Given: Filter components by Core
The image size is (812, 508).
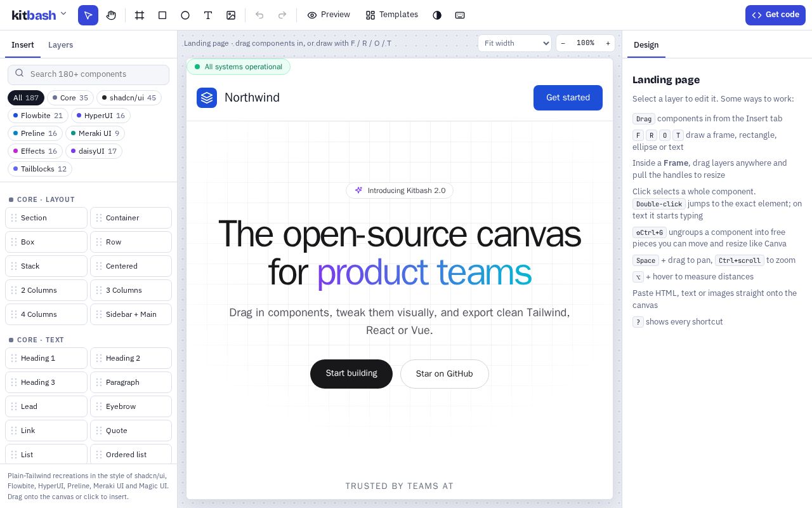Looking at the screenshot, I should (70, 98).
